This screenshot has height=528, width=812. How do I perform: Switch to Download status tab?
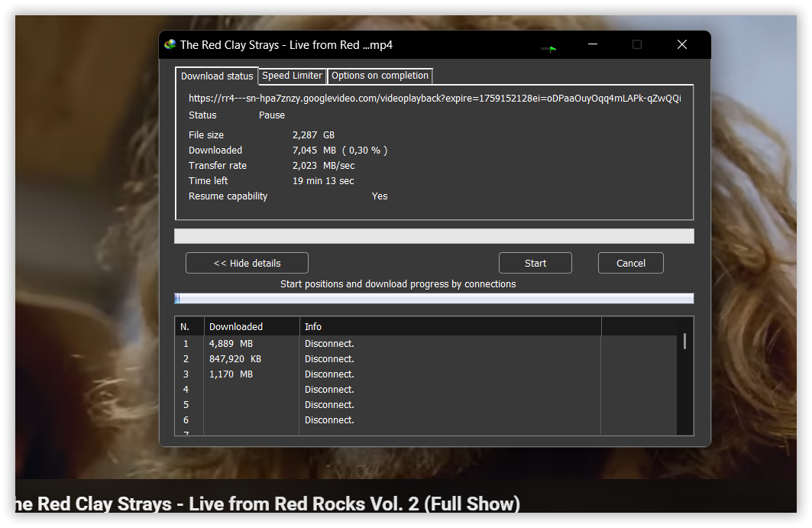(217, 76)
